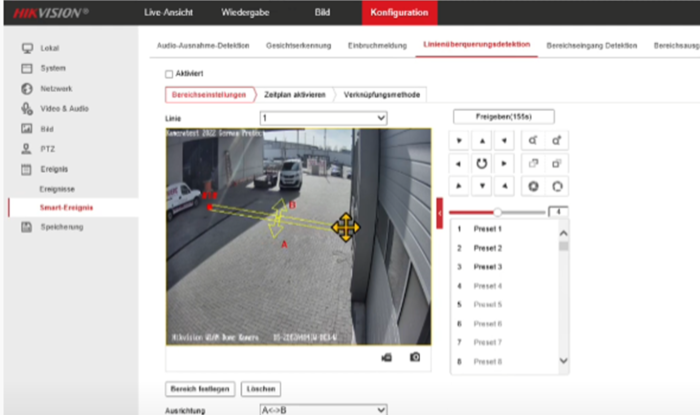The width and height of the screenshot is (700, 415).
Task: Switch to Live Ansicht top menu
Action: coord(168,12)
